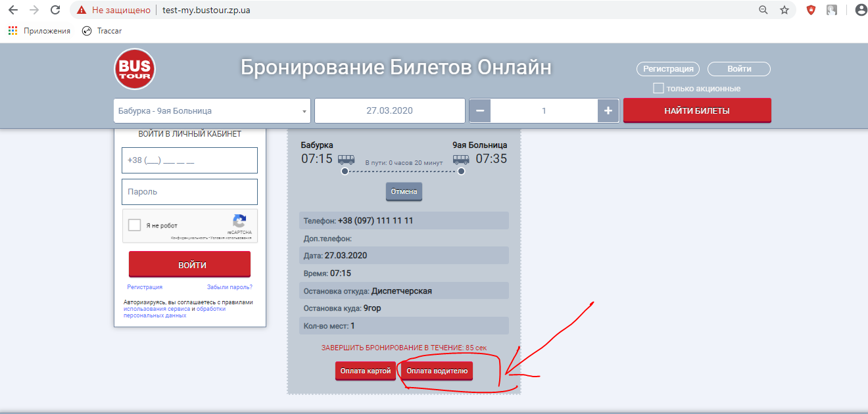Focus the Пароль password field
The height and width of the screenshot is (414, 868).
pyautogui.click(x=189, y=192)
